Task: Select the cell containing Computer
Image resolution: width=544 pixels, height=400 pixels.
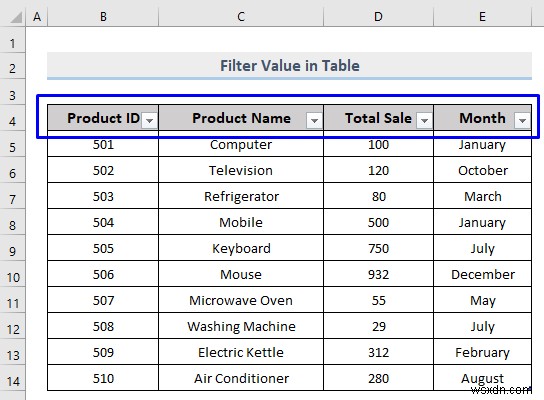Action: (x=241, y=144)
